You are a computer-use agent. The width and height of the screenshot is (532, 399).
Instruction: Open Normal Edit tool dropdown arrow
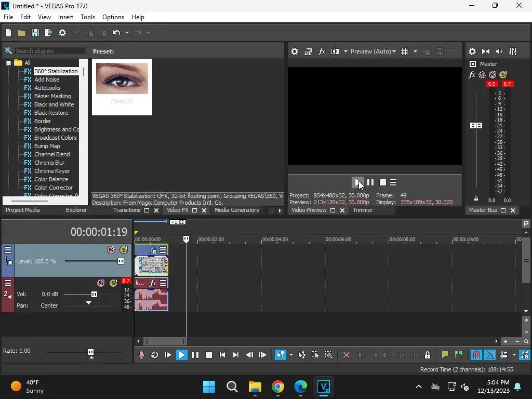point(291,355)
